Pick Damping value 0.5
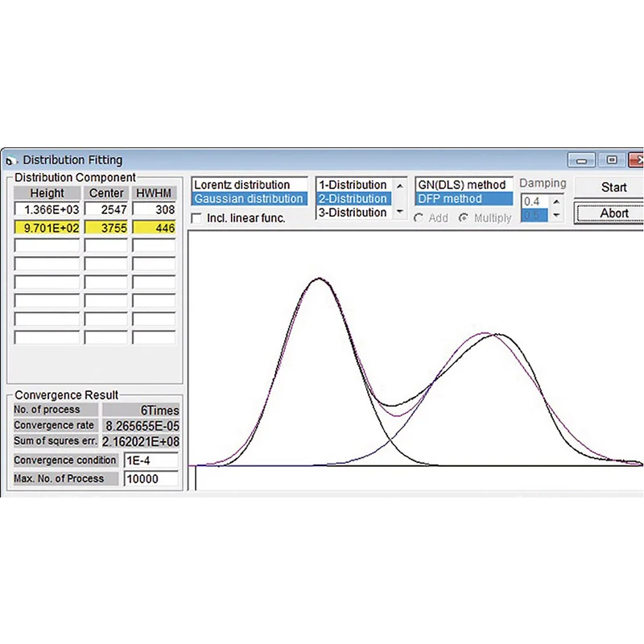The height and width of the screenshot is (644, 644). (x=535, y=215)
